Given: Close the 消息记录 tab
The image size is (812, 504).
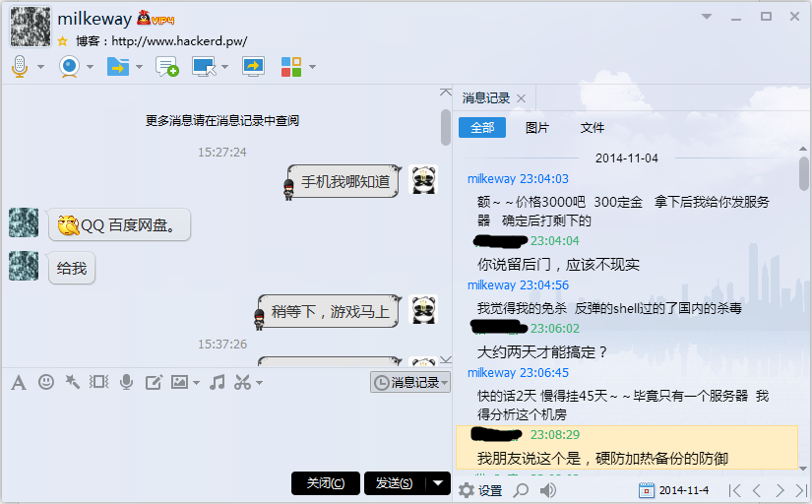Looking at the screenshot, I should pos(521,98).
